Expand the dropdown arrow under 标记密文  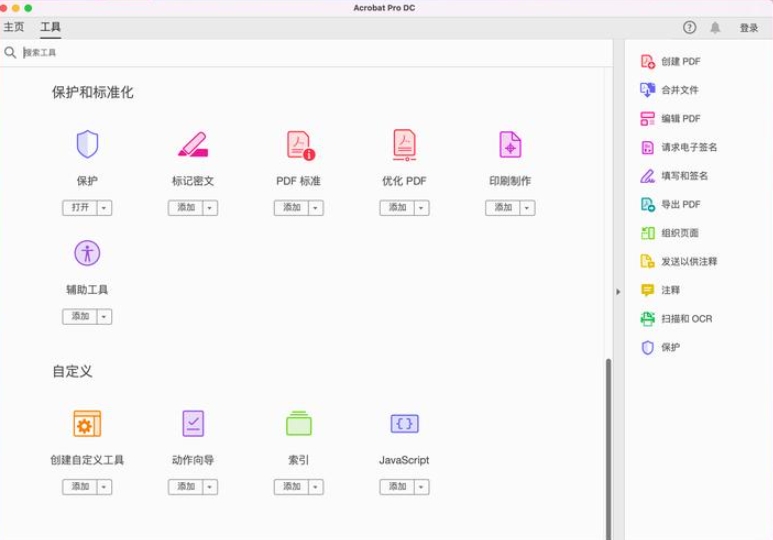(x=210, y=208)
